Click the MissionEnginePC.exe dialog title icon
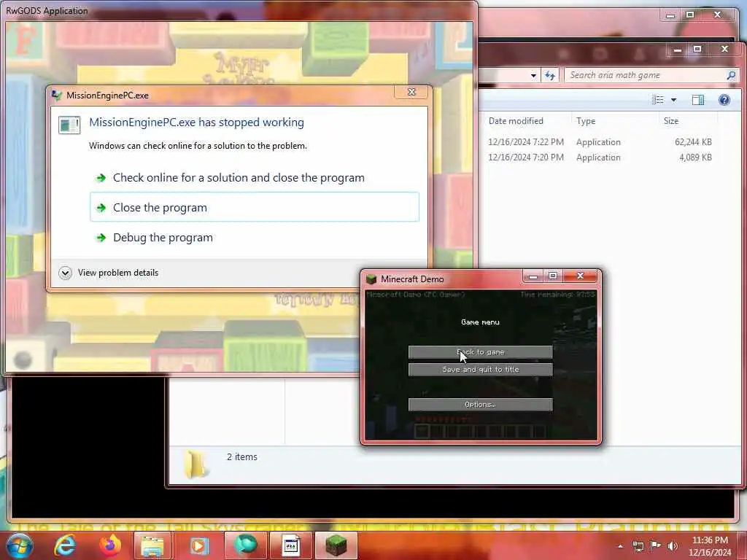This screenshot has width=747, height=560. (57, 96)
